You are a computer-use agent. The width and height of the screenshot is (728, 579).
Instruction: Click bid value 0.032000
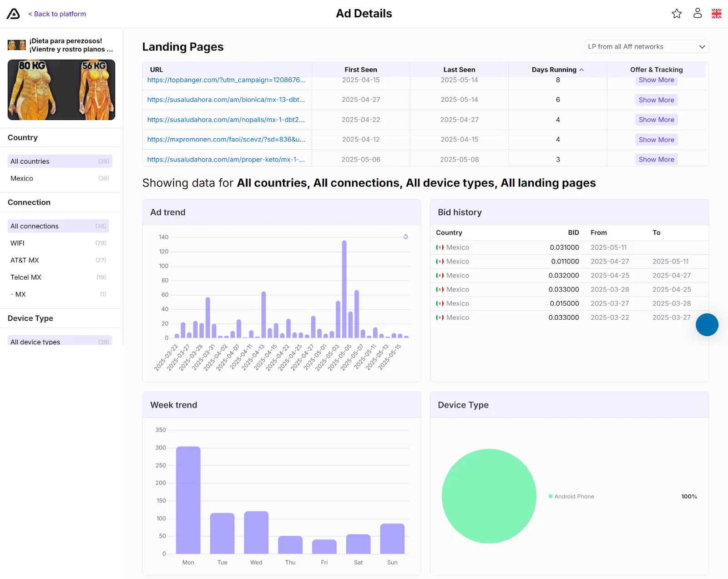564,276
